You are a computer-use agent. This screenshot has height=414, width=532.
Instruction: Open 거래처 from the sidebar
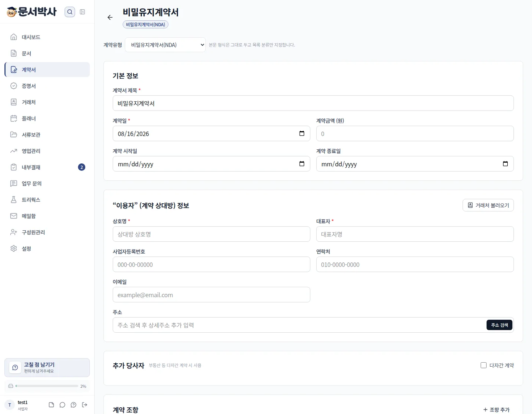(47, 102)
